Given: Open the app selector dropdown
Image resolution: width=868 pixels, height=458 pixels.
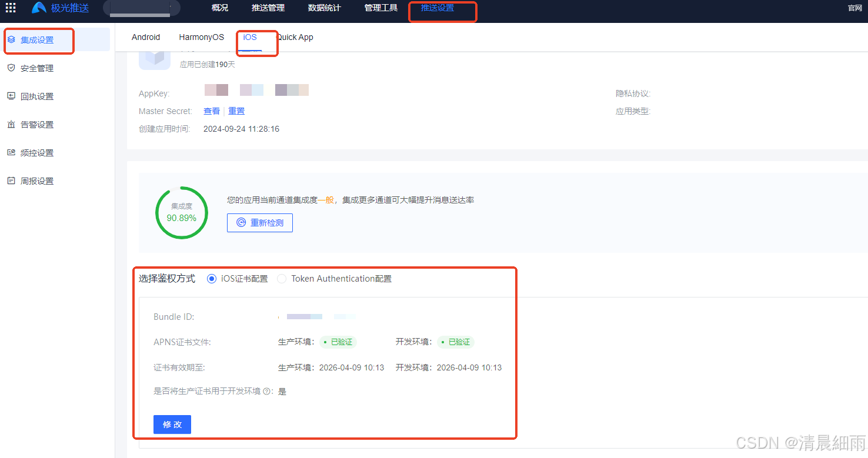Looking at the screenshot, I should click(141, 8).
